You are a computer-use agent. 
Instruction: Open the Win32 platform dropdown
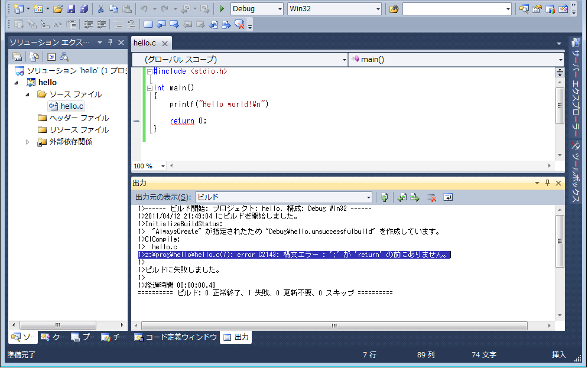pyautogui.click(x=378, y=9)
